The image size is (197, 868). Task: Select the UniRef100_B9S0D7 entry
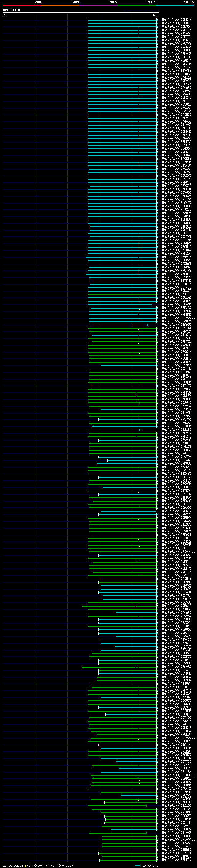point(176,94)
